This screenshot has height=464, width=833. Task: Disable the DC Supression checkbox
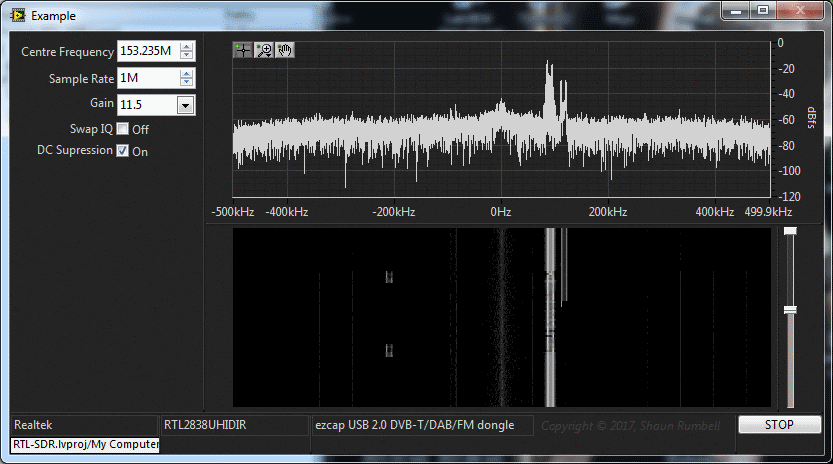tap(123, 151)
